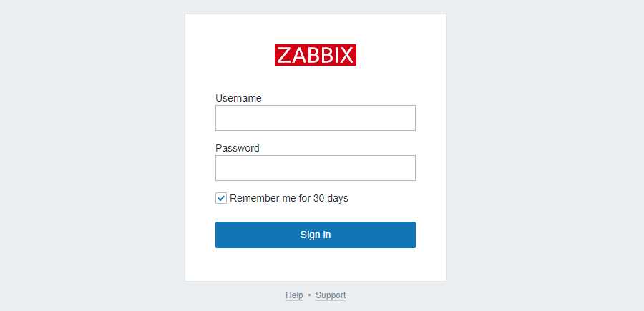Click the empty field above Password label
This screenshot has height=311, width=644.
pos(316,118)
